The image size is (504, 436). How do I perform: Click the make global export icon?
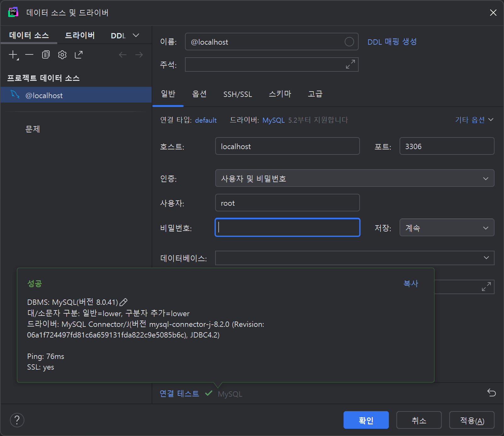[79, 55]
